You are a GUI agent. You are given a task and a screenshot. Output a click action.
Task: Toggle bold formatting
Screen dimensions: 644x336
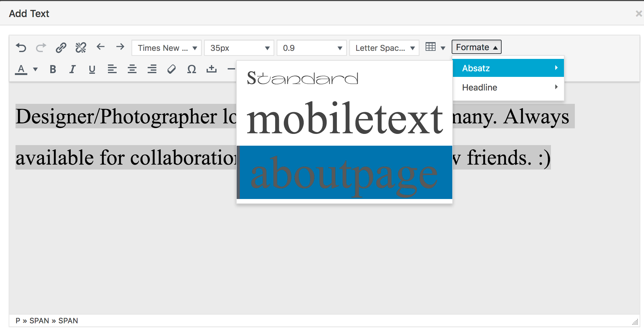pyautogui.click(x=53, y=69)
